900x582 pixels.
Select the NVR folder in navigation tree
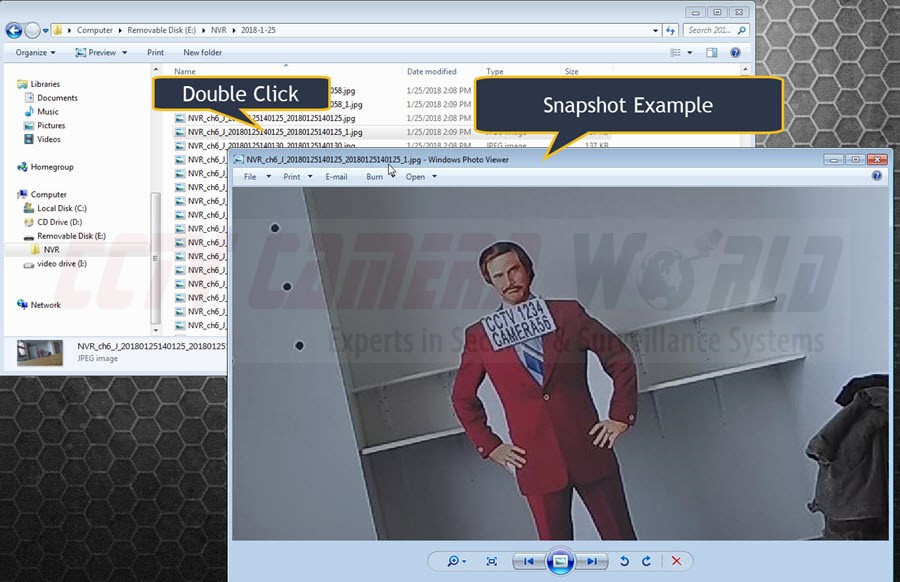[x=51, y=249]
